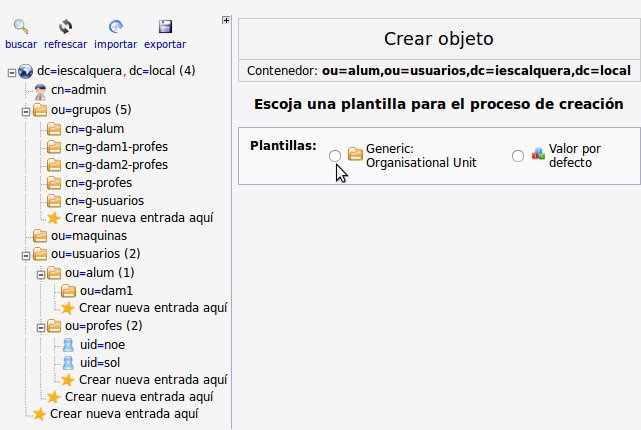
Task: Click star icon of ou=usuarios new entry
Action: [x=54, y=397]
